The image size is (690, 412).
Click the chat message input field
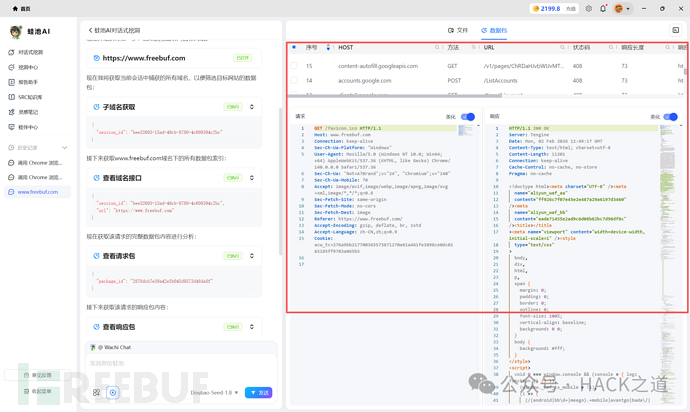click(181, 364)
